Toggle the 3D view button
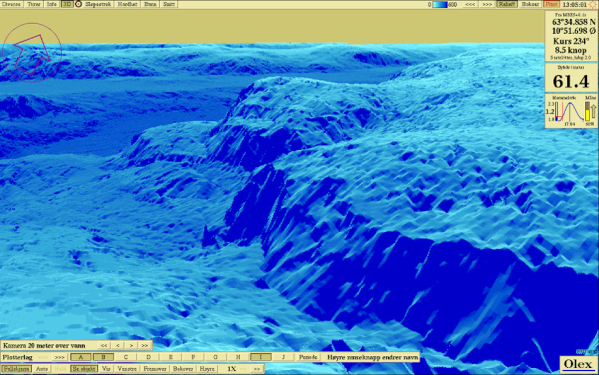 coord(67,4)
